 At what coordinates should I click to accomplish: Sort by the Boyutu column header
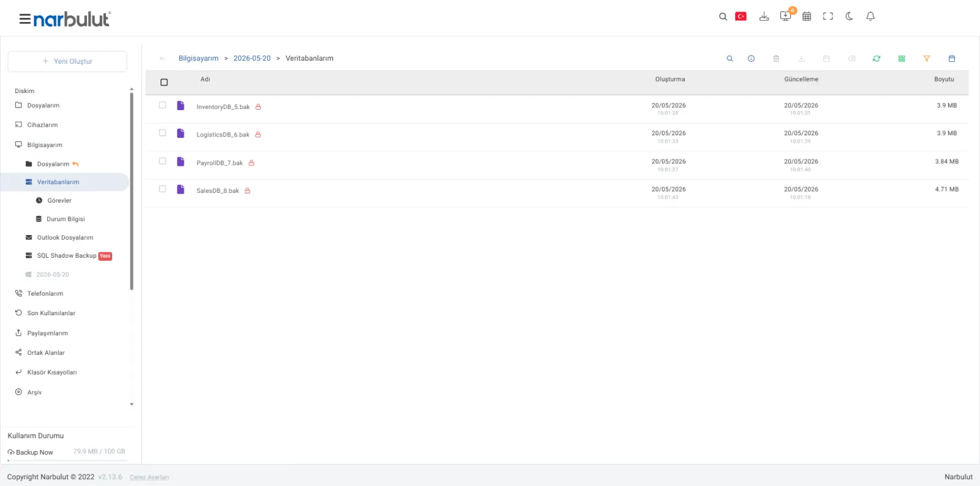(x=944, y=80)
